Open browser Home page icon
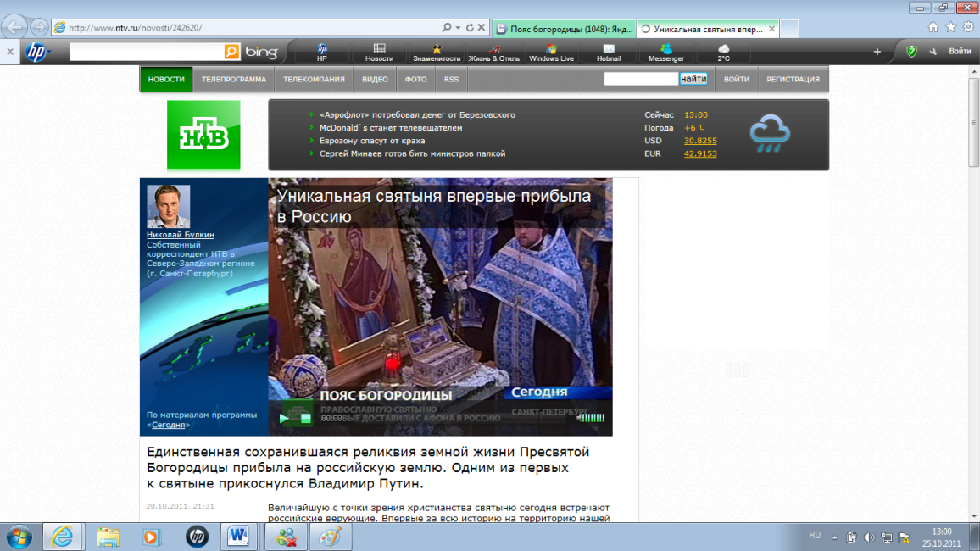Image resolution: width=980 pixels, height=551 pixels. pos(933,27)
